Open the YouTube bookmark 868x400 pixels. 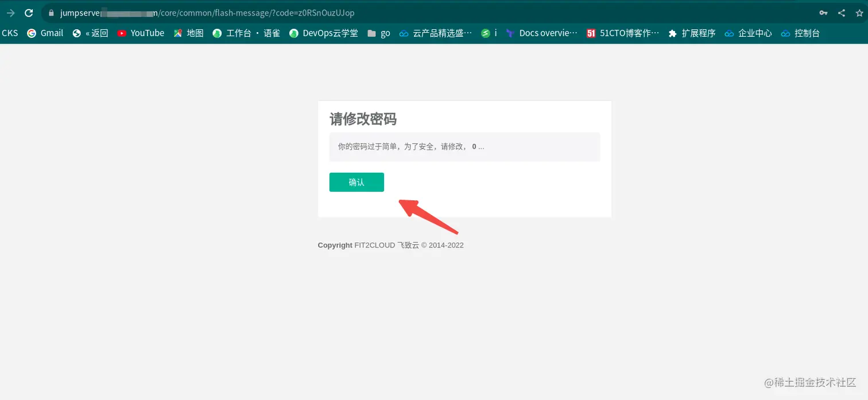[141, 33]
